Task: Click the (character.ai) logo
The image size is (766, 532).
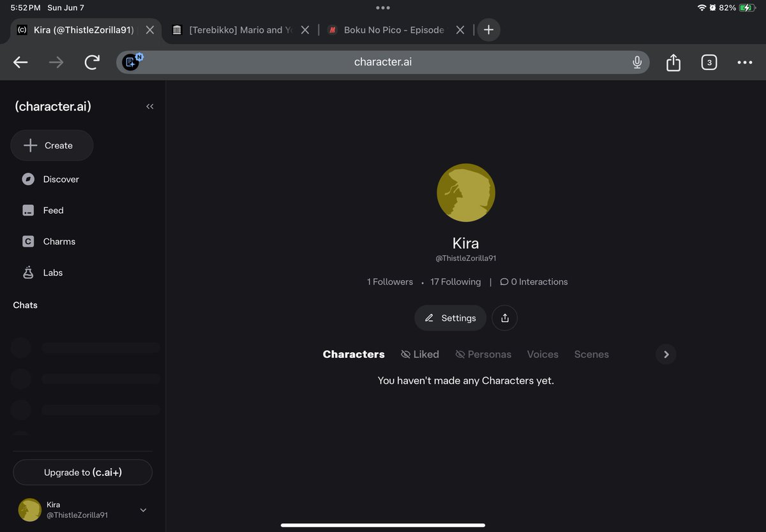Action: pos(53,107)
